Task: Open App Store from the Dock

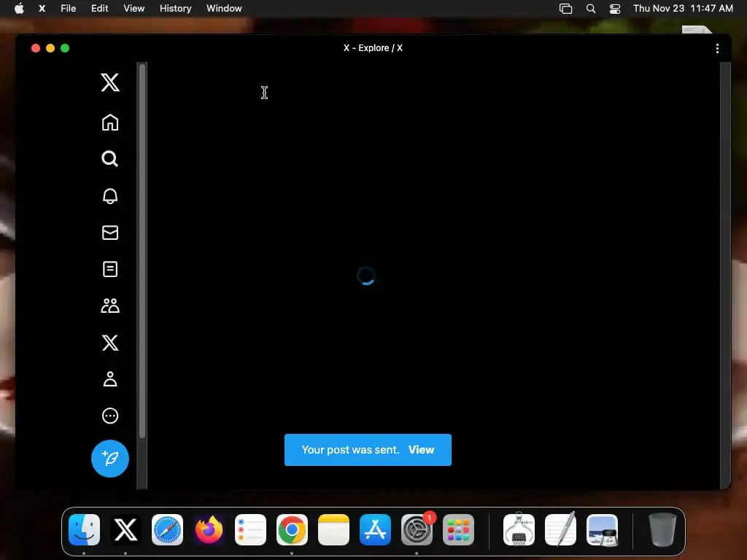Action: pos(376,529)
